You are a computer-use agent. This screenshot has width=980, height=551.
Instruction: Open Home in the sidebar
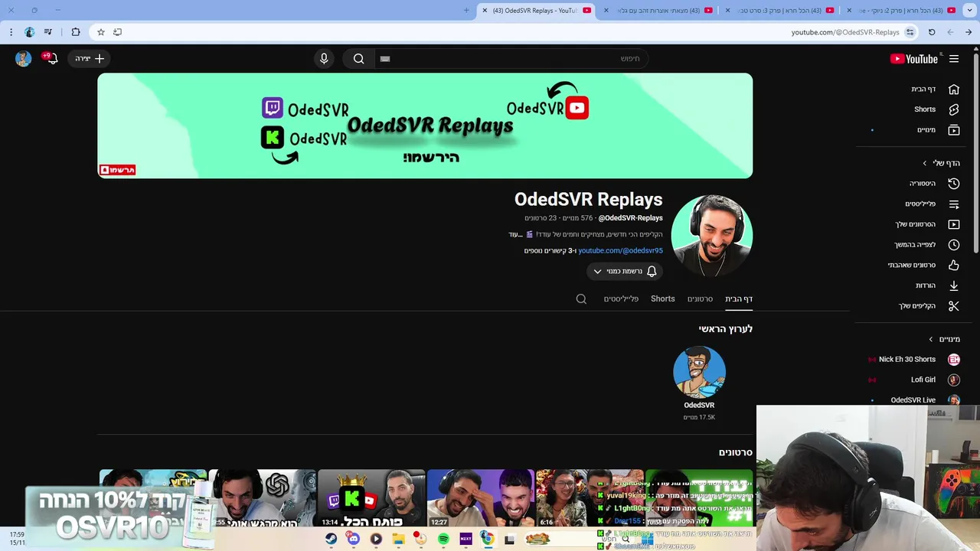(935, 89)
